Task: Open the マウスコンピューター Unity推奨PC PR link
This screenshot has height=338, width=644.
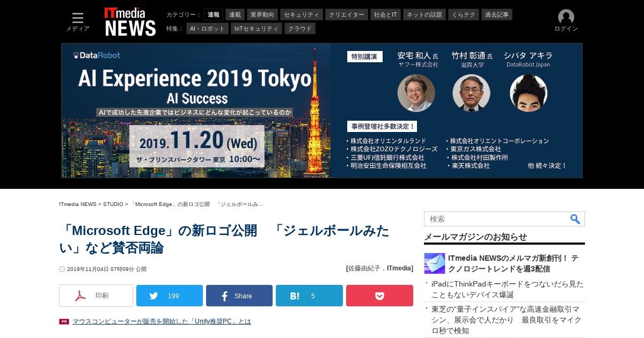Action: point(162,321)
